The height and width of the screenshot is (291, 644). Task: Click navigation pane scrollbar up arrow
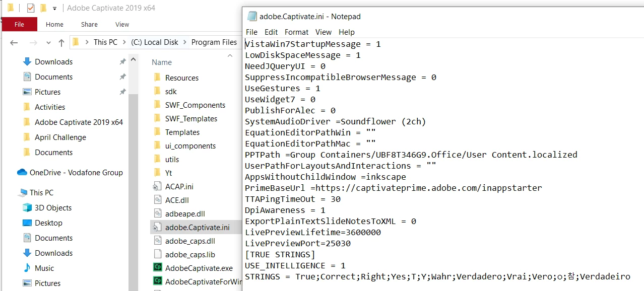[x=134, y=59]
